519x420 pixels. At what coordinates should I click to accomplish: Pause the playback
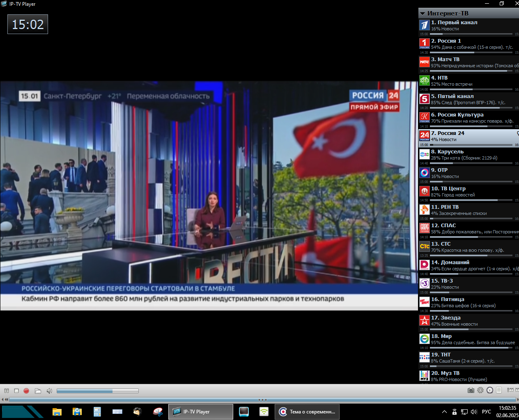tap(6, 391)
